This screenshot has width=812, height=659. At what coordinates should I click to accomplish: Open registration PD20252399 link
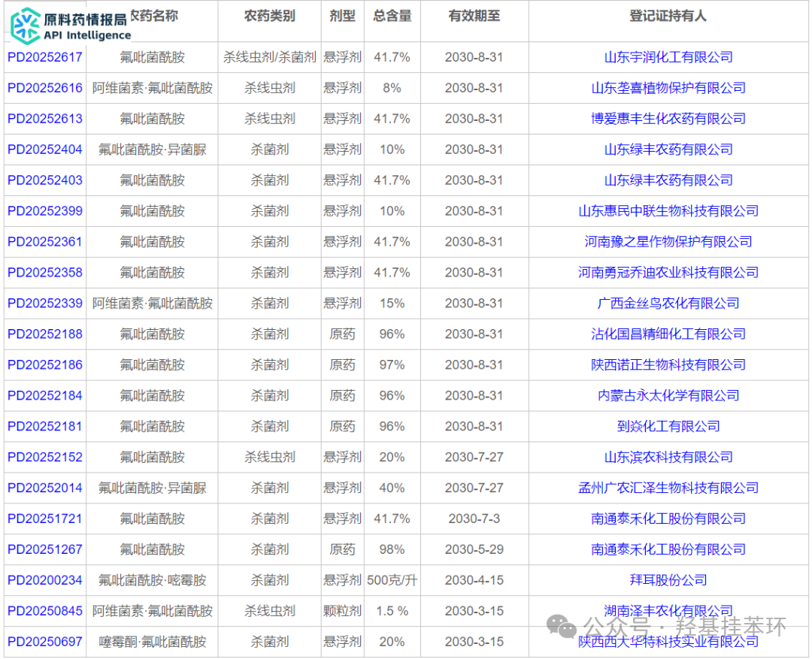(x=45, y=210)
